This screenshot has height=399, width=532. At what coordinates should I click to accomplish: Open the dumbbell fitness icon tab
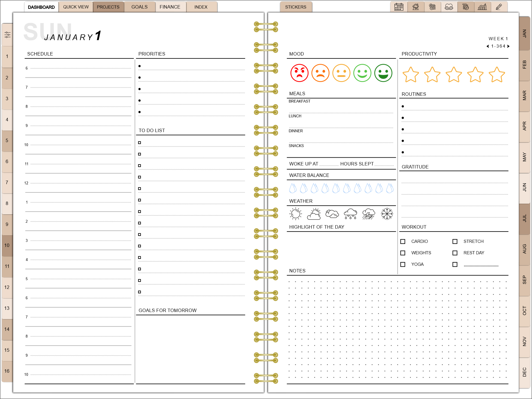[449, 7]
